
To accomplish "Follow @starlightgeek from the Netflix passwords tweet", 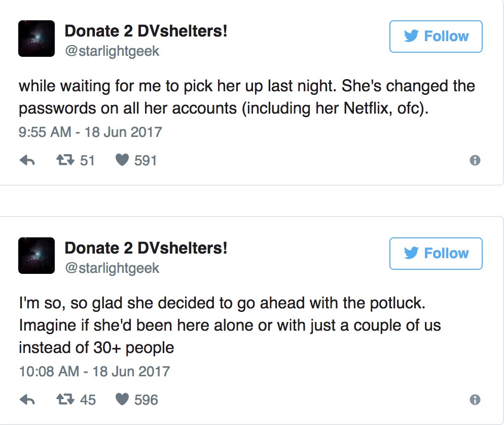I will (436, 37).
